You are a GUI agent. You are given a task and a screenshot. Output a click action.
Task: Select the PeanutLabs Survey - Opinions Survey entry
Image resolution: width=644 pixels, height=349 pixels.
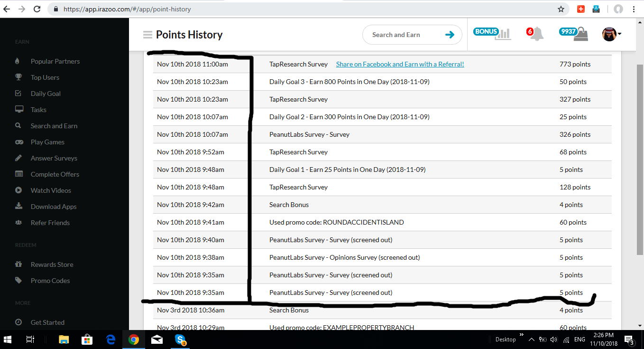coord(345,257)
